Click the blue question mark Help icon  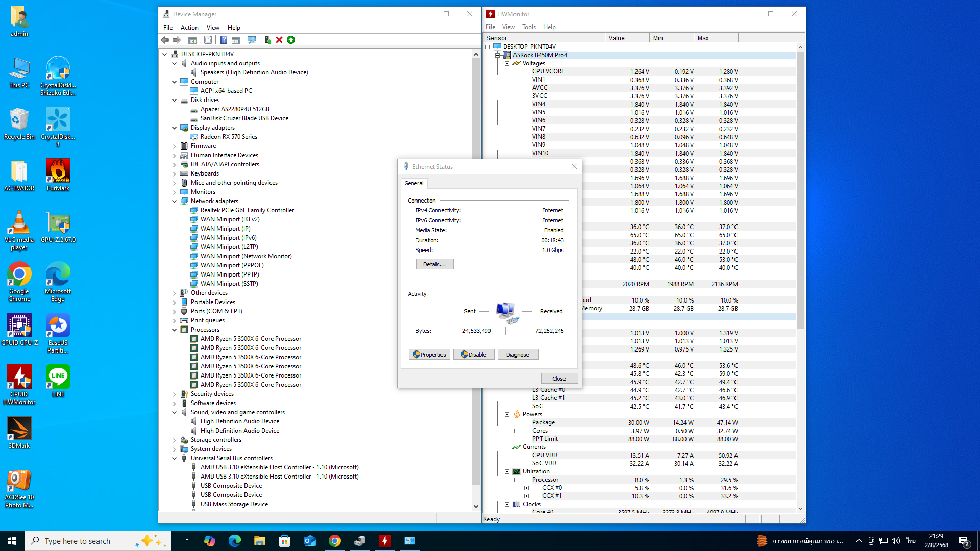click(x=224, y=40)
